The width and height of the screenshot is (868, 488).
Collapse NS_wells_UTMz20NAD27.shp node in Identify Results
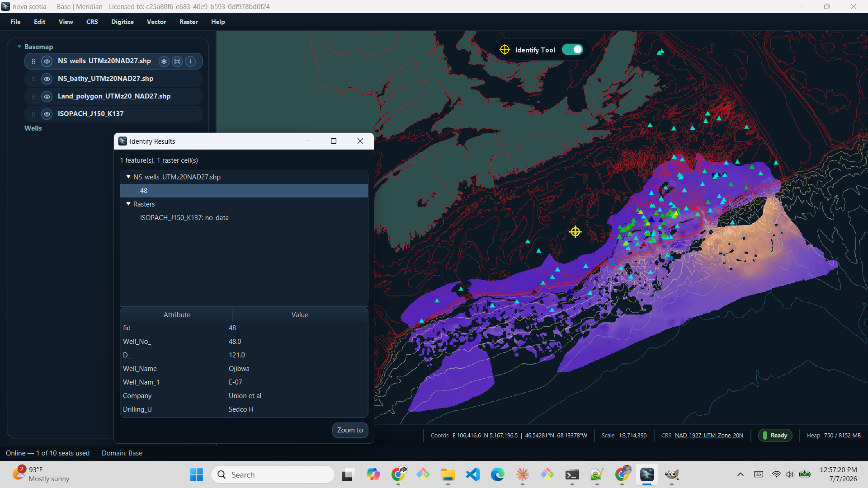(128, 177)
